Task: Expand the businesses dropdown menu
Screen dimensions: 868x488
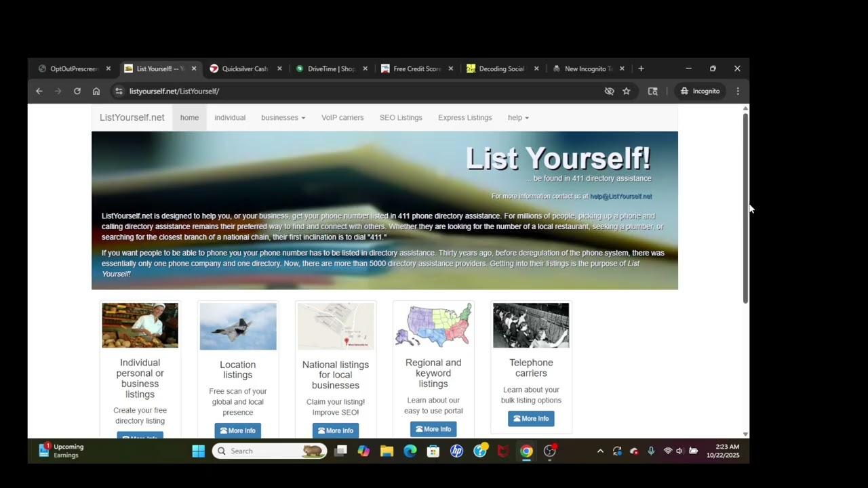Action: coord(283,117)
